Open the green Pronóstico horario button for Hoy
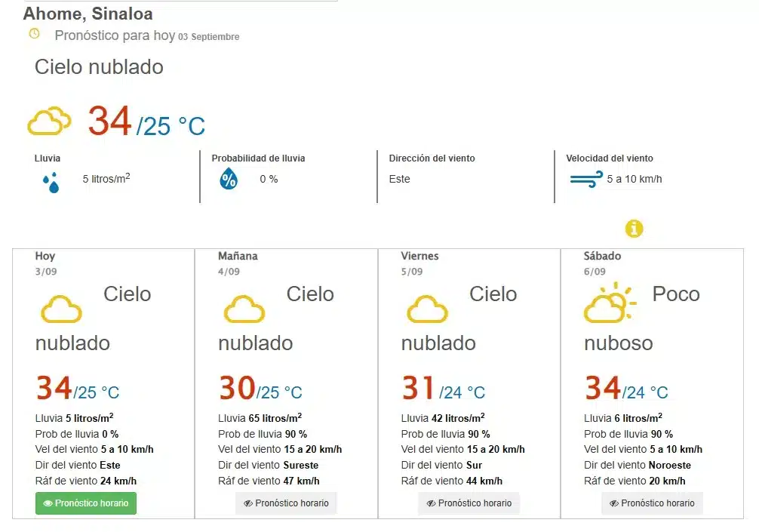This screenshot has height=532, width=759. click(86, 503)
